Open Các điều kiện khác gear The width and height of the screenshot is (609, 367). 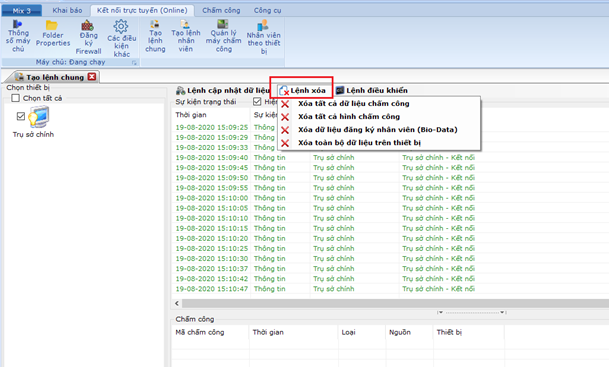click(122, 38)
